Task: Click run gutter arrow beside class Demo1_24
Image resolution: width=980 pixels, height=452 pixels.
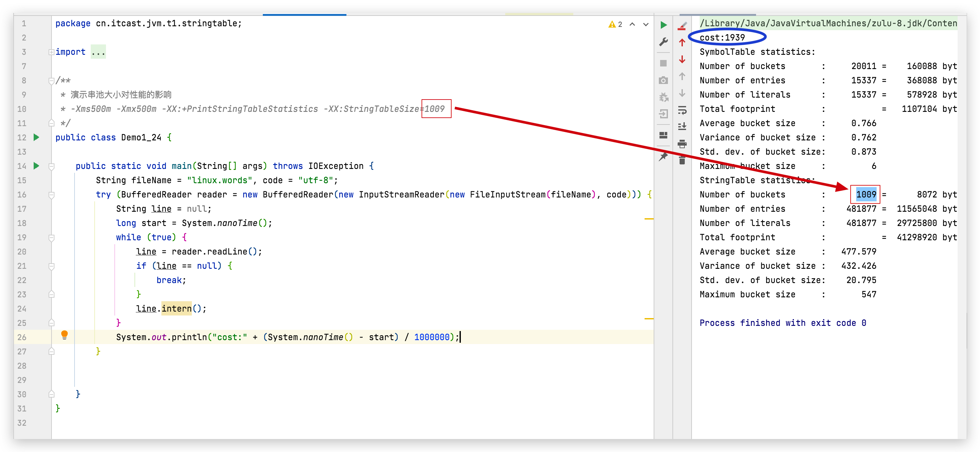Action: pyautogui.click(x=37, y=137)
